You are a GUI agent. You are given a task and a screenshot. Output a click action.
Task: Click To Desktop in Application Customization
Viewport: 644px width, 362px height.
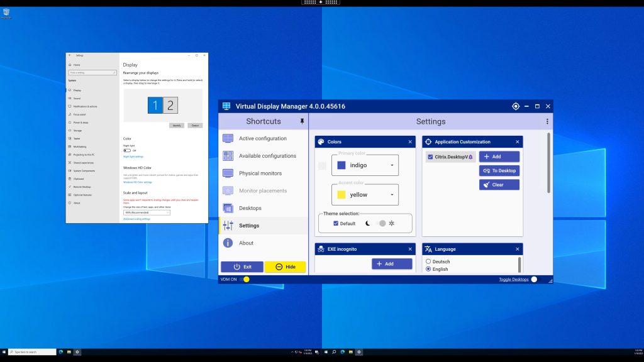pyautogui.click(x=499, y=170)
